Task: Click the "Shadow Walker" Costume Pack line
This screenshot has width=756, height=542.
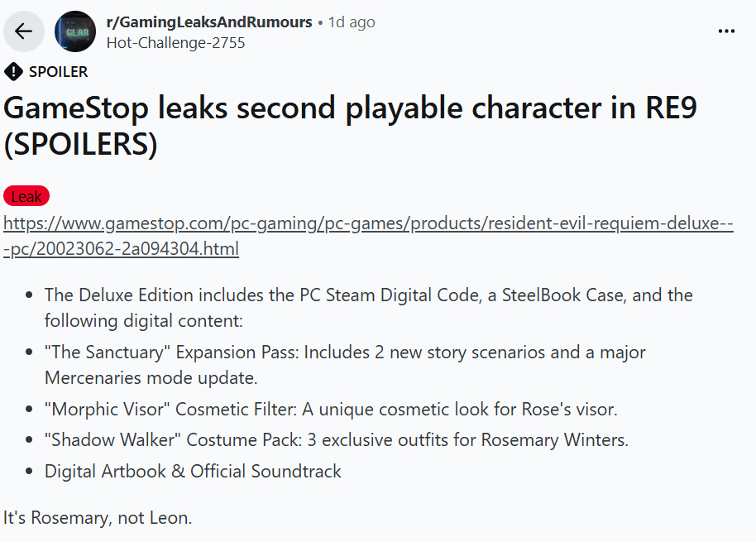Action: coord(337,440)
